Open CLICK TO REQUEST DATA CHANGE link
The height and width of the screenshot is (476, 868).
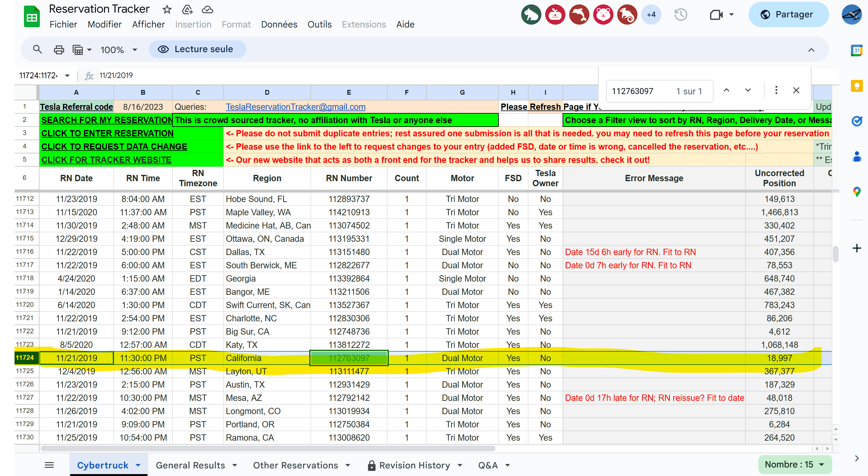click(114, 146)
